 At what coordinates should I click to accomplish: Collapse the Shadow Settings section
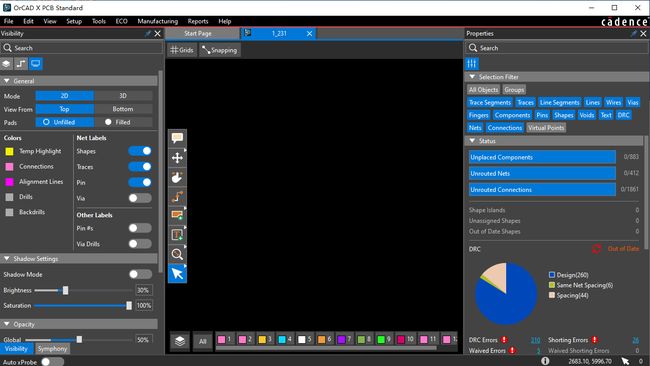pos(7,258)
